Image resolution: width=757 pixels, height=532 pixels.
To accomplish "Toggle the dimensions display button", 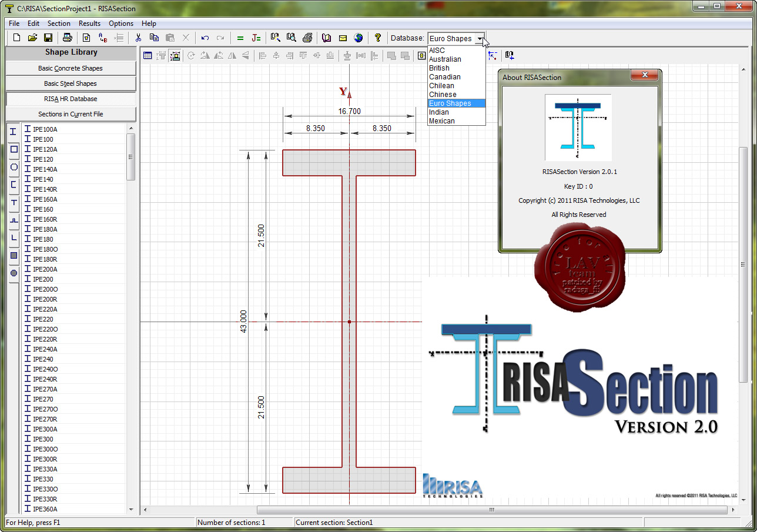I will click(x=175, y=56).
